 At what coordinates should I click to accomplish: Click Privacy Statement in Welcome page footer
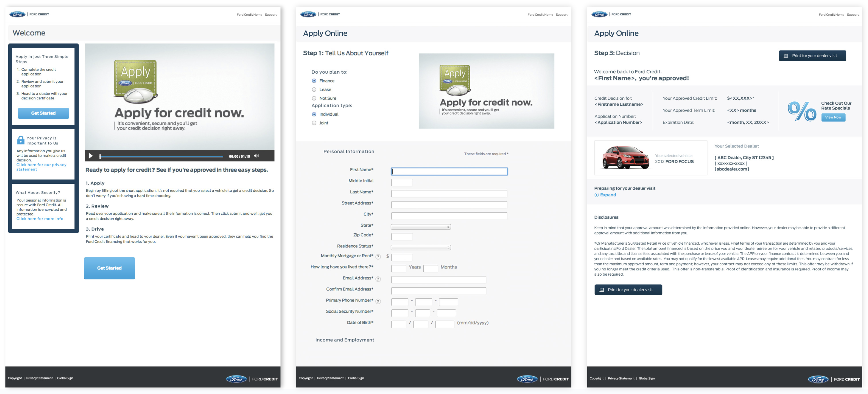(40, 378)
